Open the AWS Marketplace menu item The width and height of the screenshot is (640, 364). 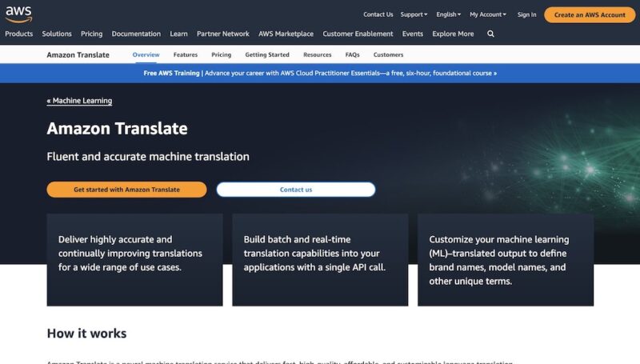click(x=286, y=34)
